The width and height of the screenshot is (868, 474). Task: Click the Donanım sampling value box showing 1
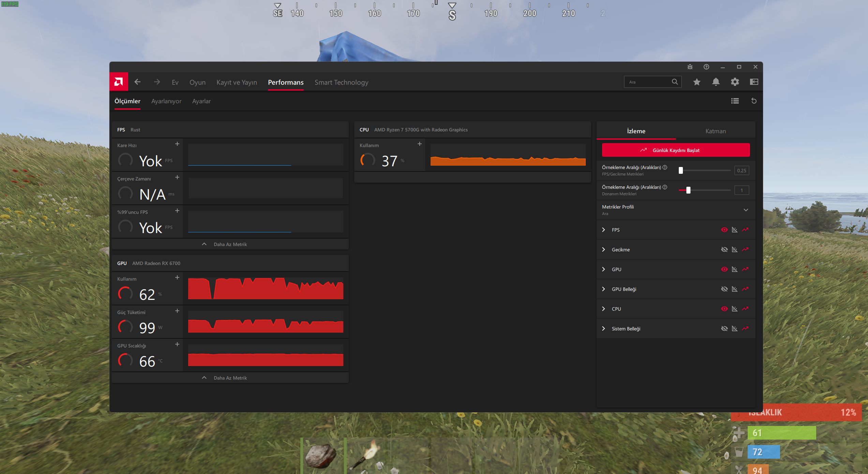(x=742, y=190)
